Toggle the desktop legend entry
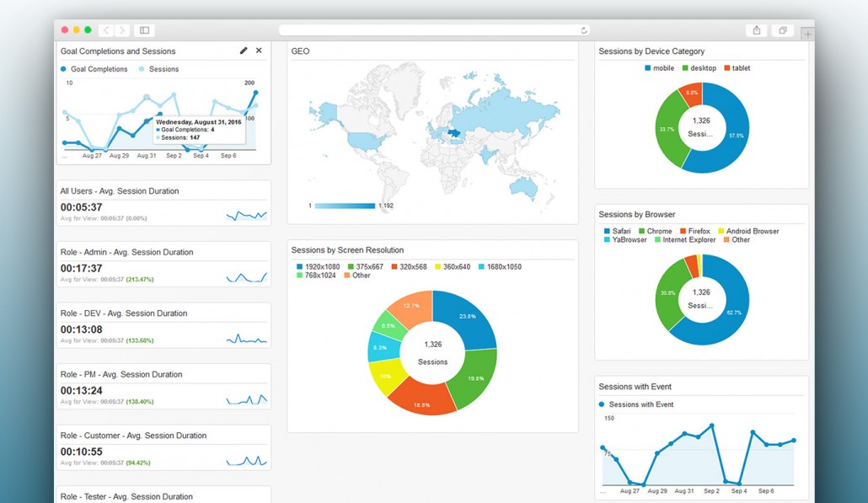Screen dimensions: 868x503 [699, 68]
